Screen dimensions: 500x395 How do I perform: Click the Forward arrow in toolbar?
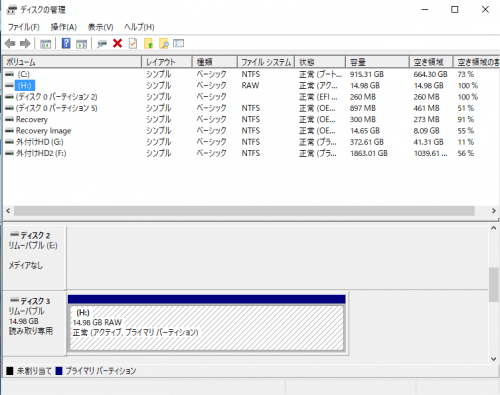tap(25, 43)
